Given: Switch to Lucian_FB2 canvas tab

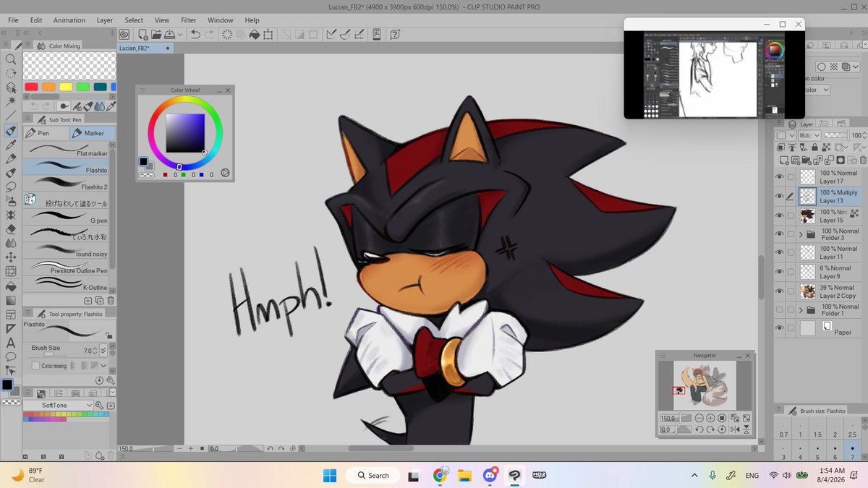Looking at the screenshot, I should (145, 48).
